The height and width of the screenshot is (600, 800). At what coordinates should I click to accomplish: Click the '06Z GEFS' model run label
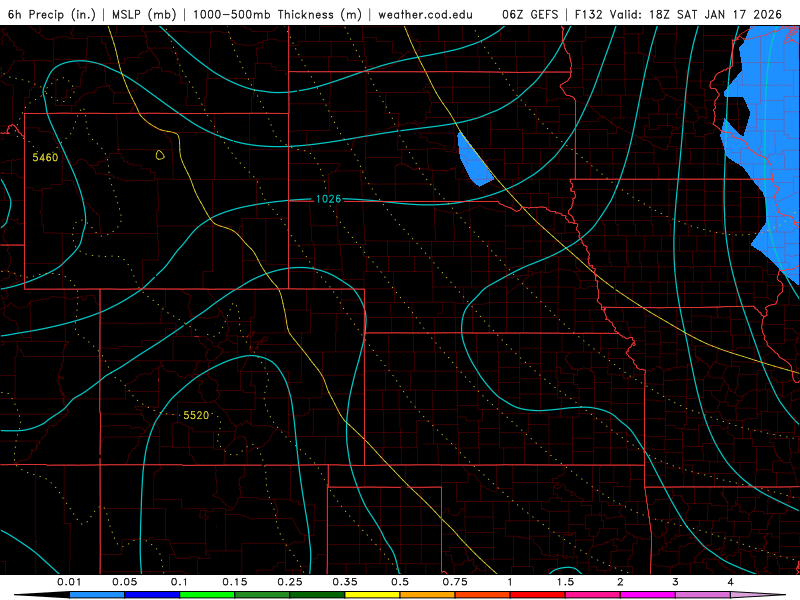coord(530,14)
